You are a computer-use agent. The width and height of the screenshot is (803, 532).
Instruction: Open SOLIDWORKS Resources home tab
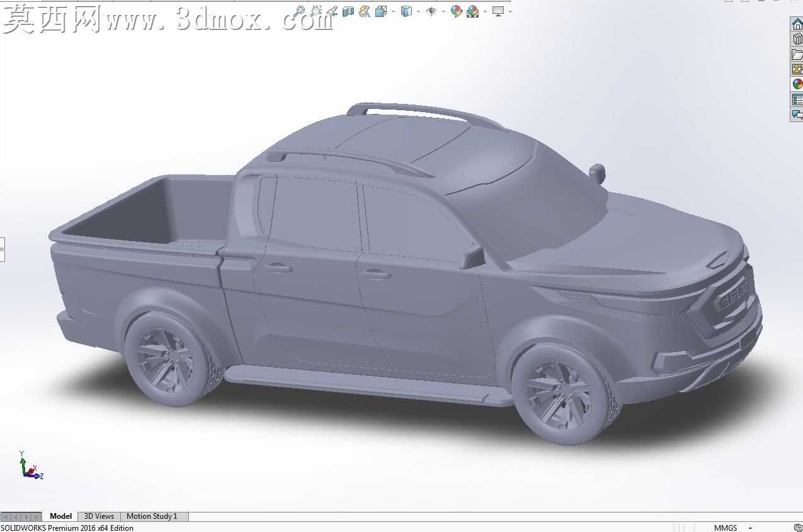797,24
